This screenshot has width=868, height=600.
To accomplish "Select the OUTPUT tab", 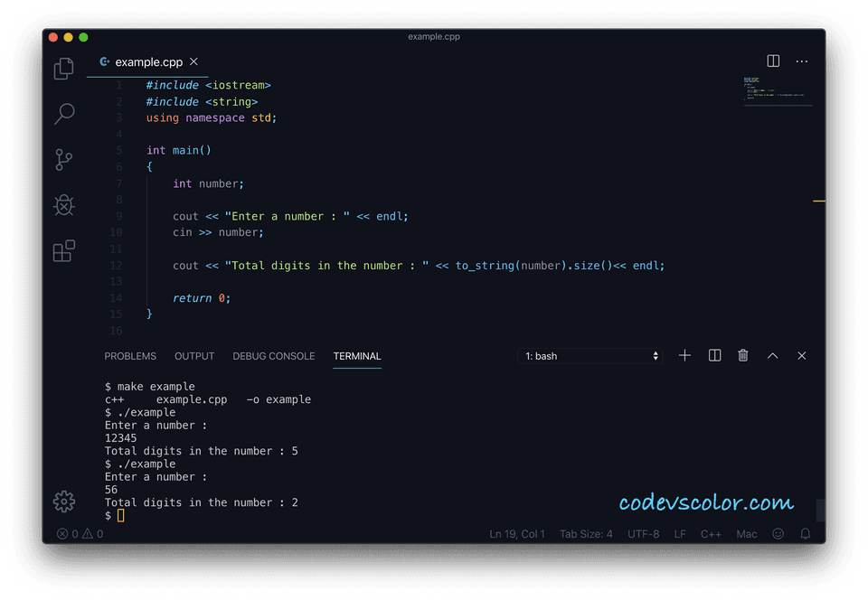I will click(x=194, y=356).
